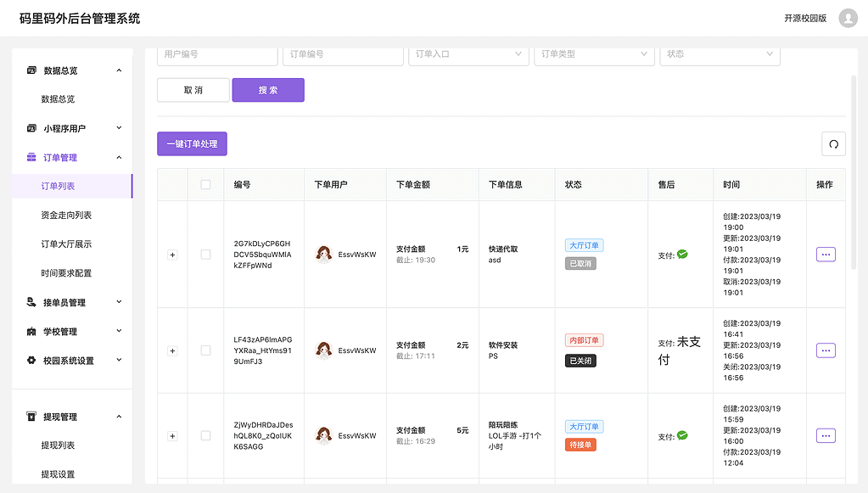Open the 订单类型 dropdown filter

pos(594,54)
